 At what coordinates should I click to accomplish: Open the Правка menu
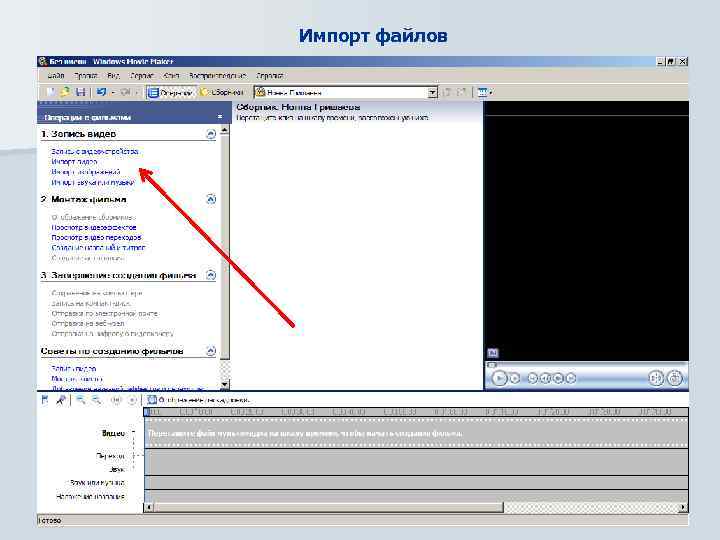click(x=85, y=75)
